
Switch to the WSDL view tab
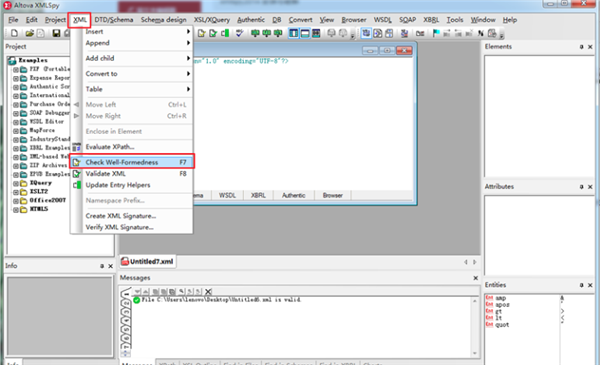(227, 196)
